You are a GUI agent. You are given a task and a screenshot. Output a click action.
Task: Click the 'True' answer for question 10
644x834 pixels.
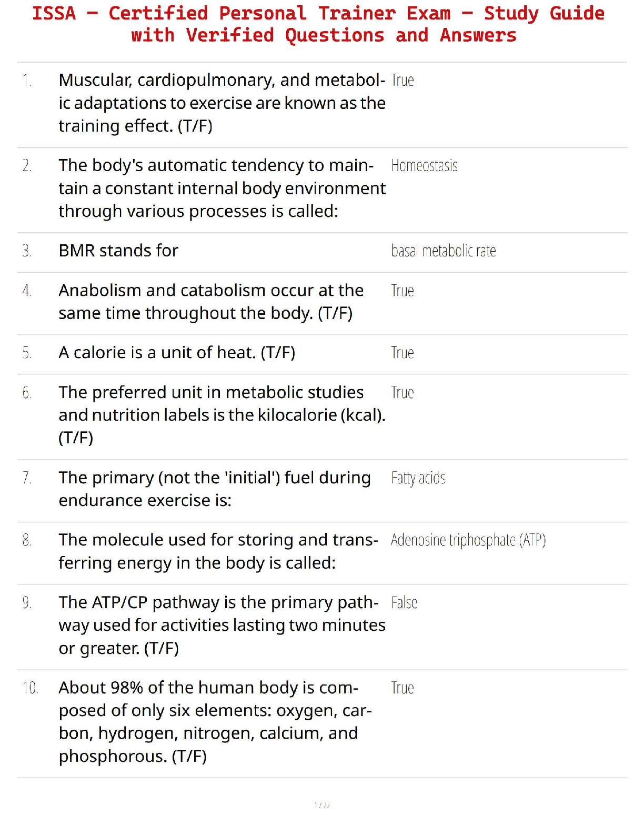pyautogui.click(x=402, y=688)
